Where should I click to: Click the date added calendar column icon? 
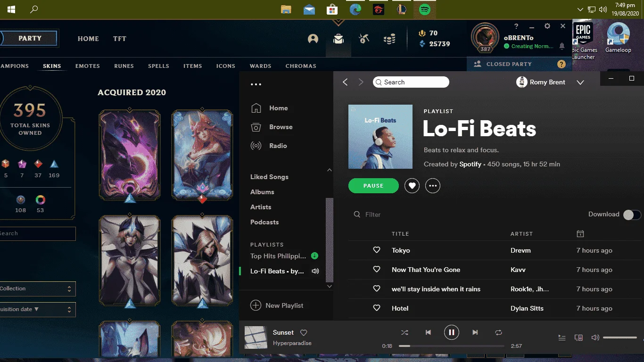580,234
